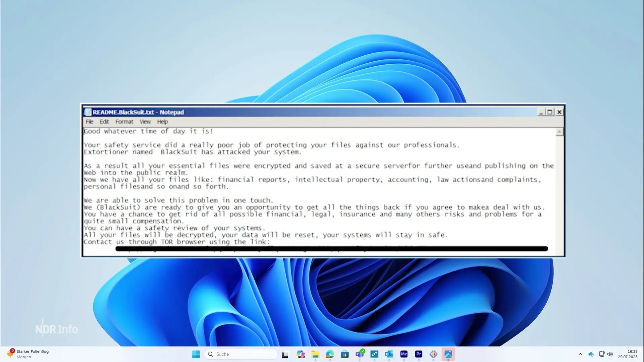Open the Microsoft Store taskbar icon
The image size is (644, 362).
pos(345,354)
